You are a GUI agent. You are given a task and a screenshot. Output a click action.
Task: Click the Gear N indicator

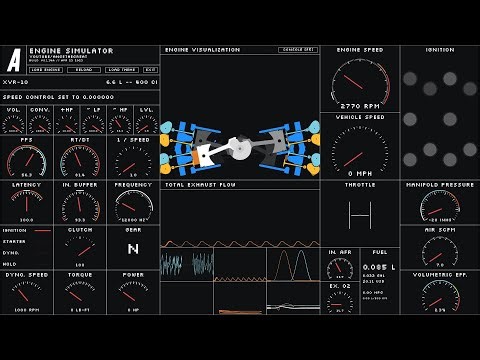click(x=133, y=248)
